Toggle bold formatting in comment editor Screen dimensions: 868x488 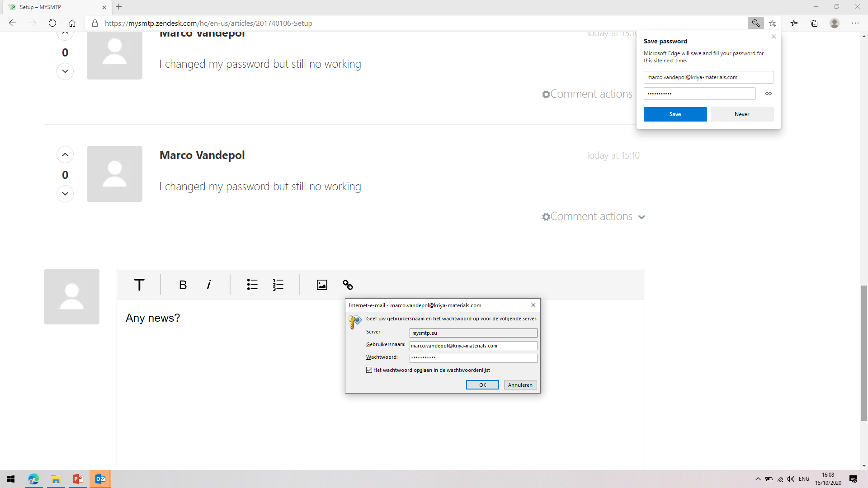click(183, 285)
